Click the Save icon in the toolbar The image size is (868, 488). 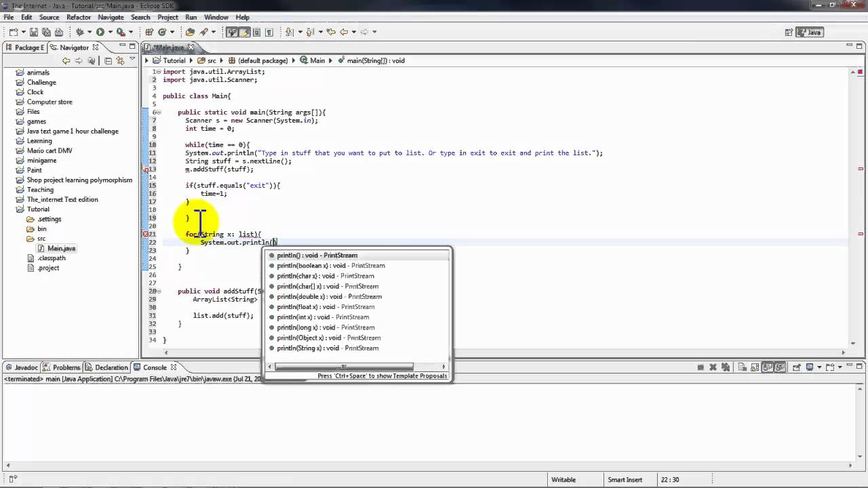(33, 32)
